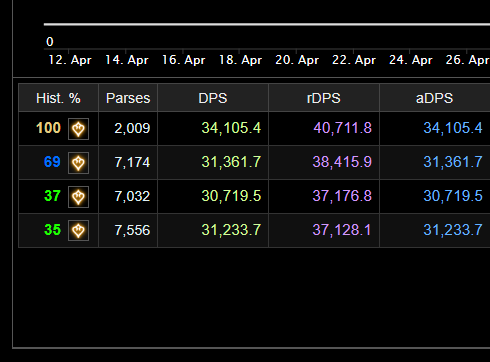The image size is (490, 362).
Task: Sort by the rDPS column header
Action: click(324, 98)
